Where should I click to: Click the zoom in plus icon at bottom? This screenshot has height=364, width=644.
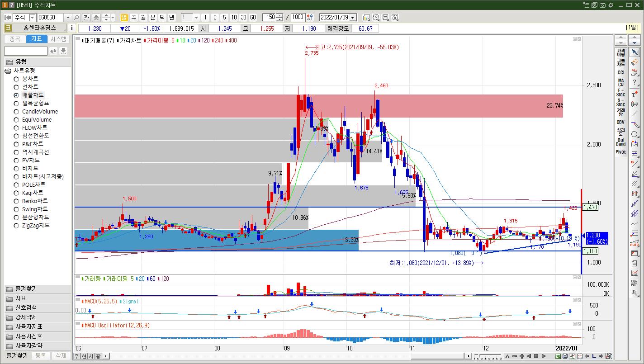[x=521, y=356]
